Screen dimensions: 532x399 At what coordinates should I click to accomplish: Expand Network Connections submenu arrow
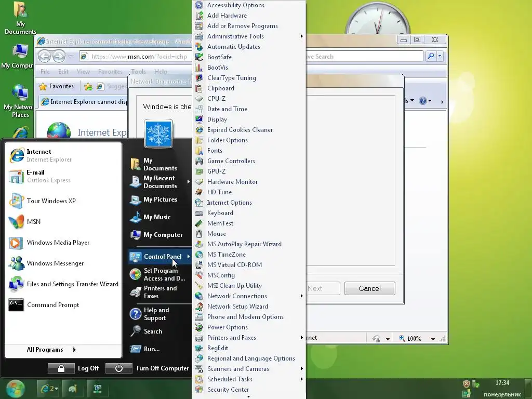point(302,296)
